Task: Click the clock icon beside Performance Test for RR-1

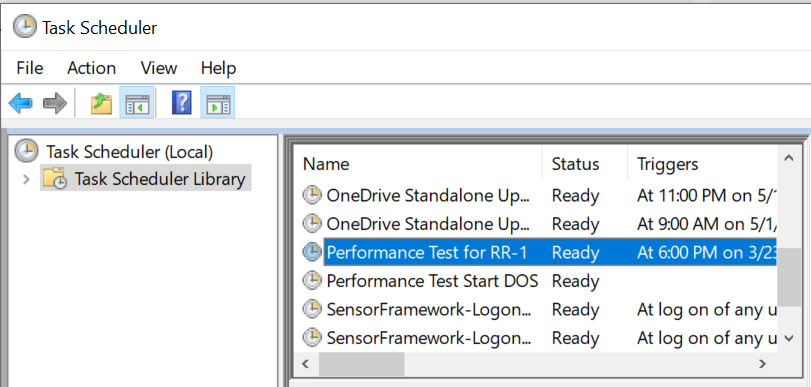Action: click(x=312, y=252)
